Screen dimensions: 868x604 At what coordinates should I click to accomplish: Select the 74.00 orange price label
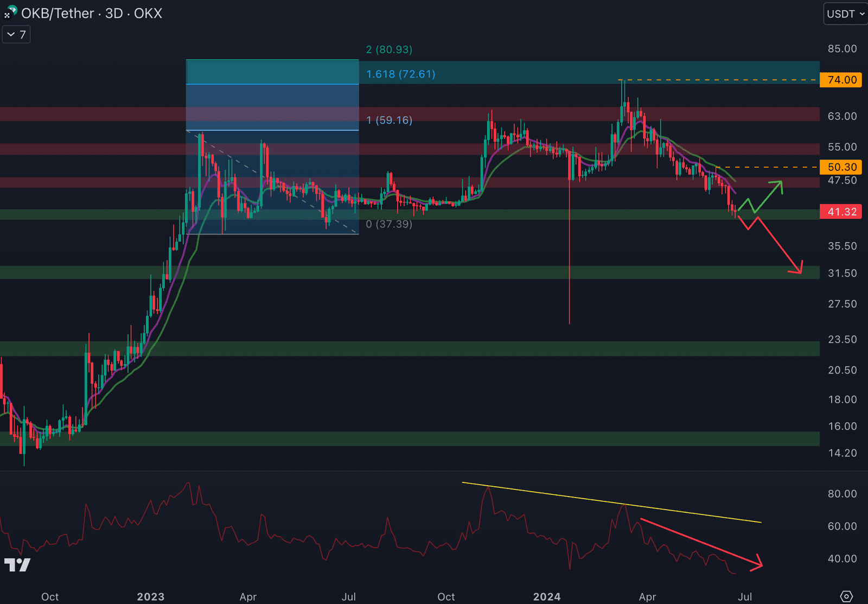[841, 80]
